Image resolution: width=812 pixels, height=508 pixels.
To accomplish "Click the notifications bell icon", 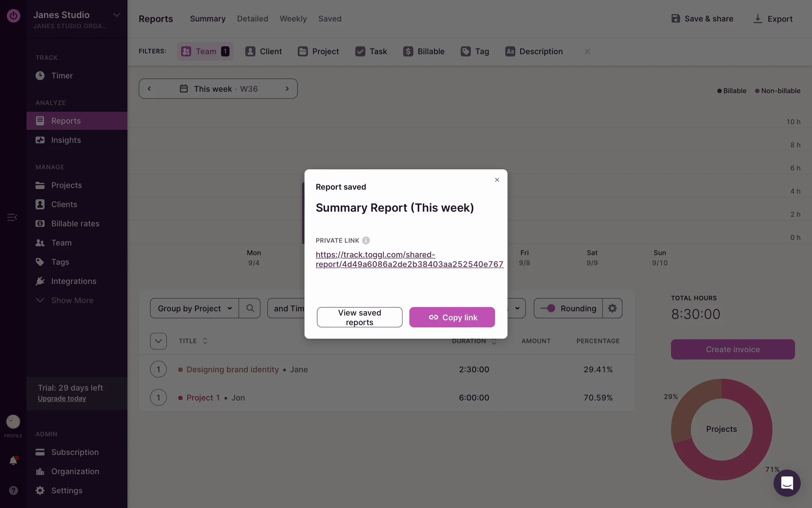I will [x=13, y=460].
